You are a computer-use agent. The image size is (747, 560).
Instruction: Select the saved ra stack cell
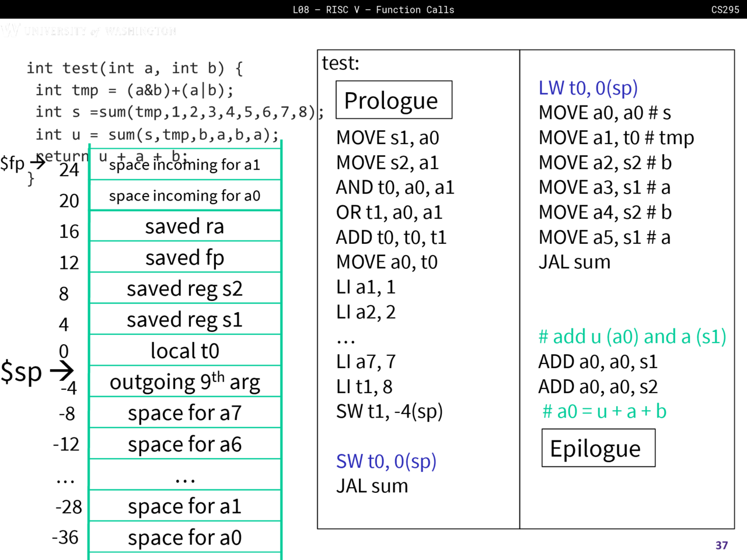[x=184, y=226]
